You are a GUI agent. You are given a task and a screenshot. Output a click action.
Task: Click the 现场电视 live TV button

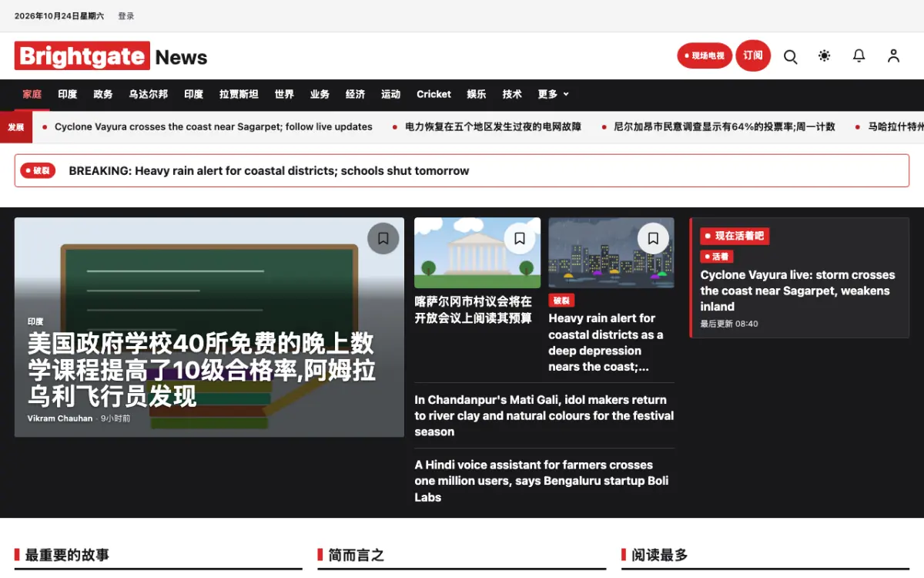[705, 55]
